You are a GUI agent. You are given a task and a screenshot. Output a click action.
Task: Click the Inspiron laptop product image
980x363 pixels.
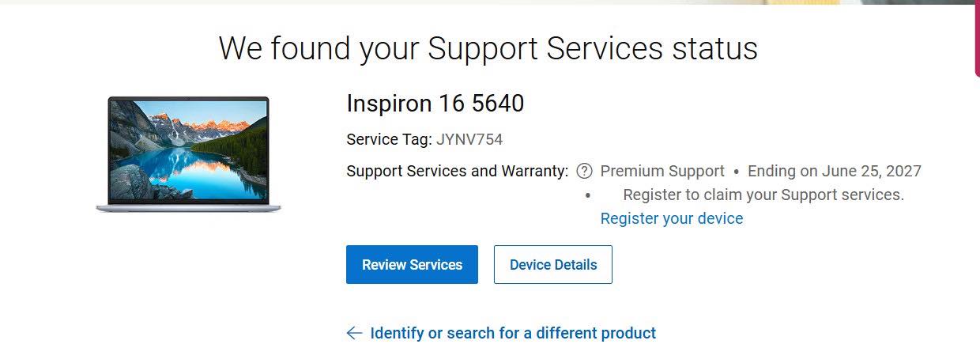click(x=188, y=150)
